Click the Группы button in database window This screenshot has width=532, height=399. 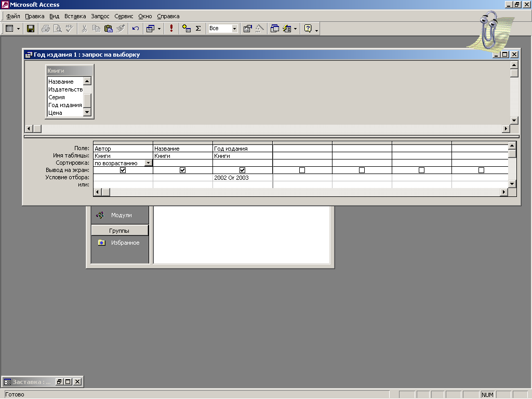pos(120,231)
